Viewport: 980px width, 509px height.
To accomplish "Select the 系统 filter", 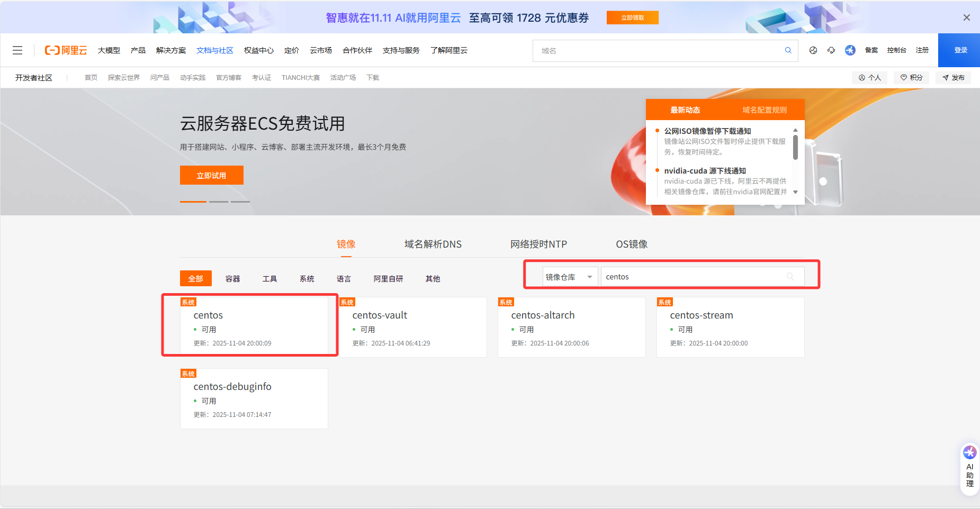I will point(307,278).
